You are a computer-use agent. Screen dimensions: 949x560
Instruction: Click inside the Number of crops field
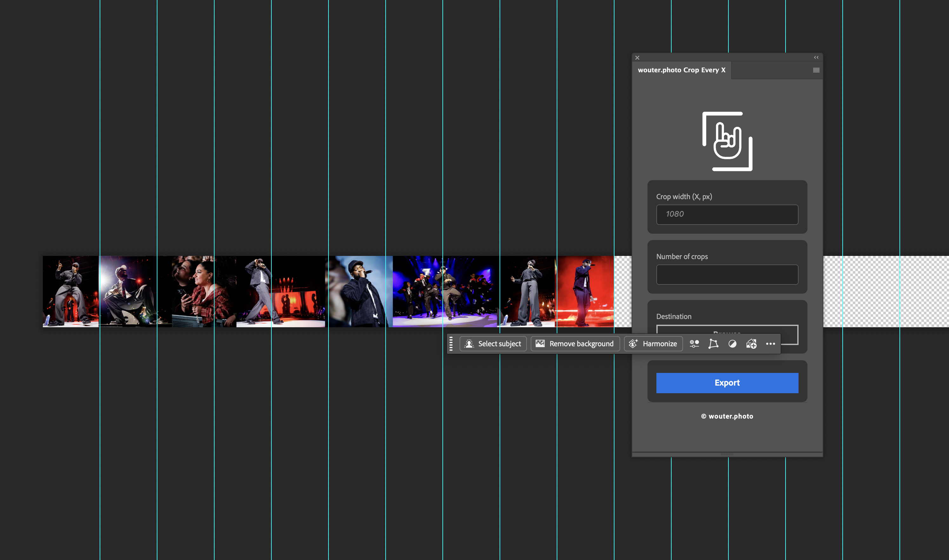(727, 274)
